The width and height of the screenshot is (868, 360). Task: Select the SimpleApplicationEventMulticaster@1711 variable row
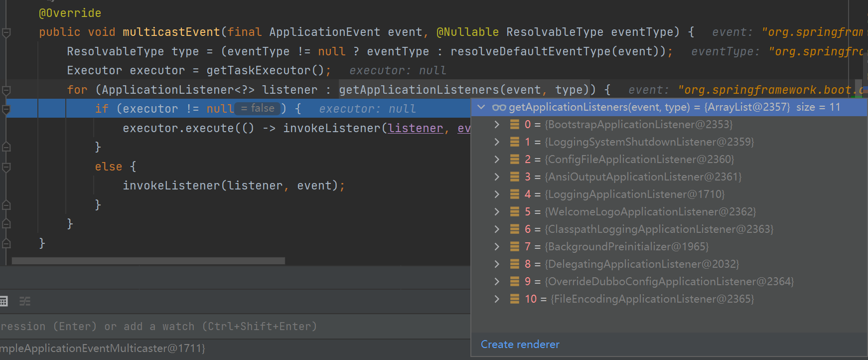[235, 349]
